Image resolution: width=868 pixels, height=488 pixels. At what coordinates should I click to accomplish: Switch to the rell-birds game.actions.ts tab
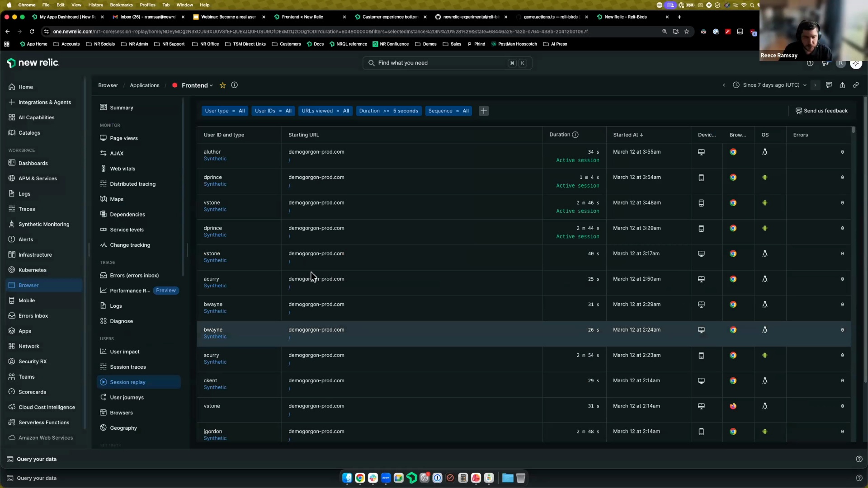click(550, 17)
